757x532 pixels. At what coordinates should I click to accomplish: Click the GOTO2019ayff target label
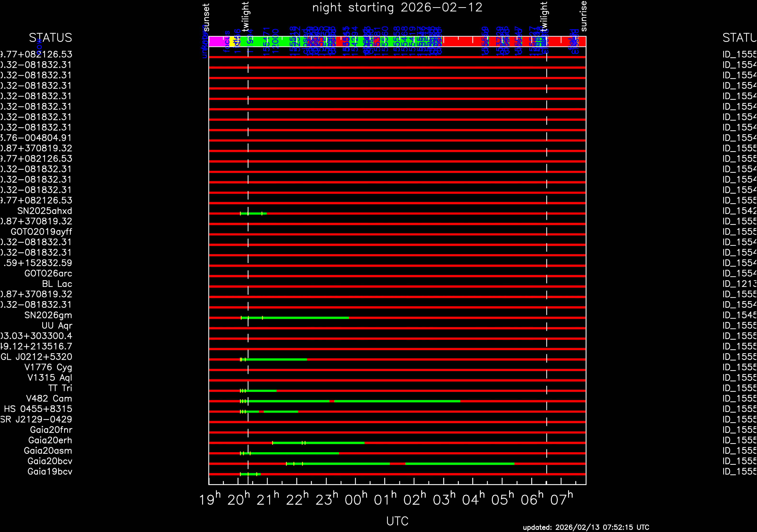click(41, 232)
